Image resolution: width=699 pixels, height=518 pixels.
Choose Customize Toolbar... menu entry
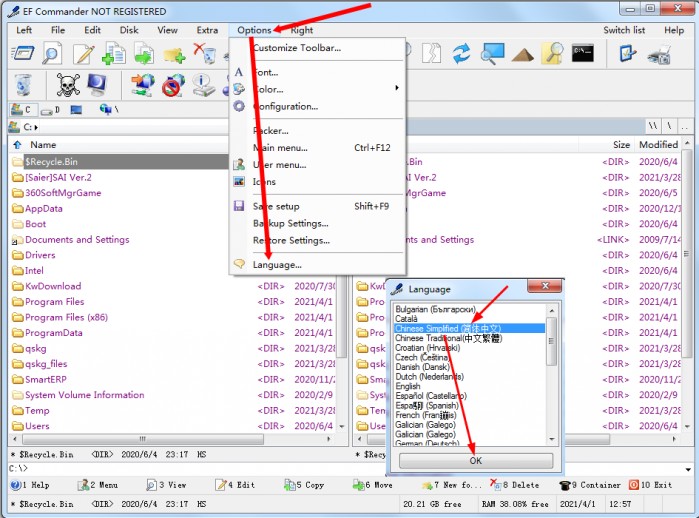pos(317,48)
